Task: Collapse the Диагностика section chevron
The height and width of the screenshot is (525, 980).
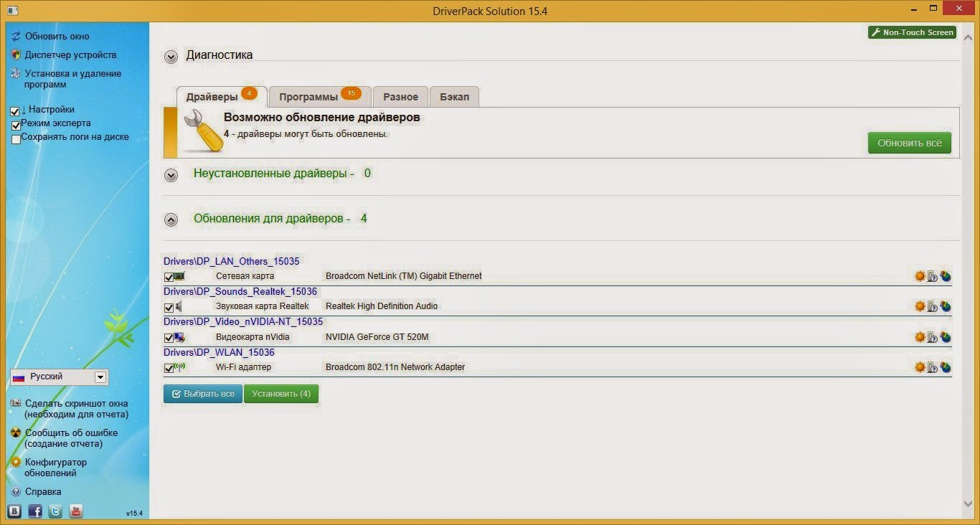Action: click(x=171, y=57)
